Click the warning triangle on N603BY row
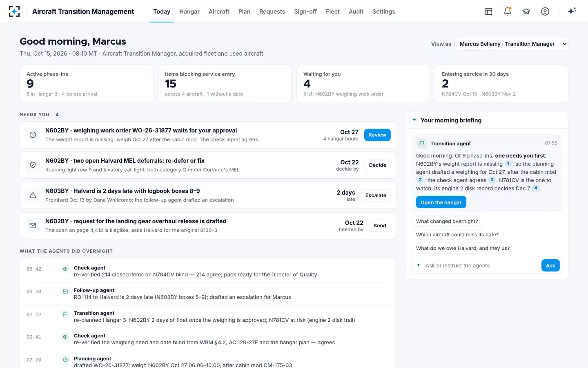 (x=33, y=195)
